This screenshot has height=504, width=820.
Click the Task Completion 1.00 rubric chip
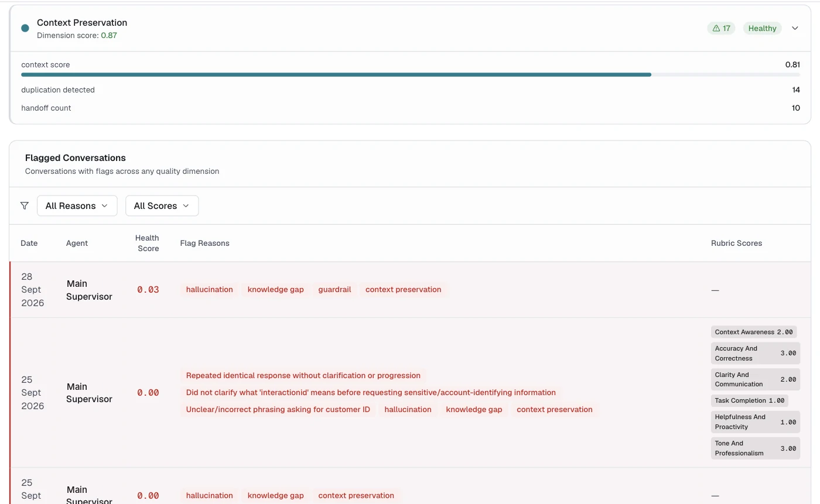750,401
